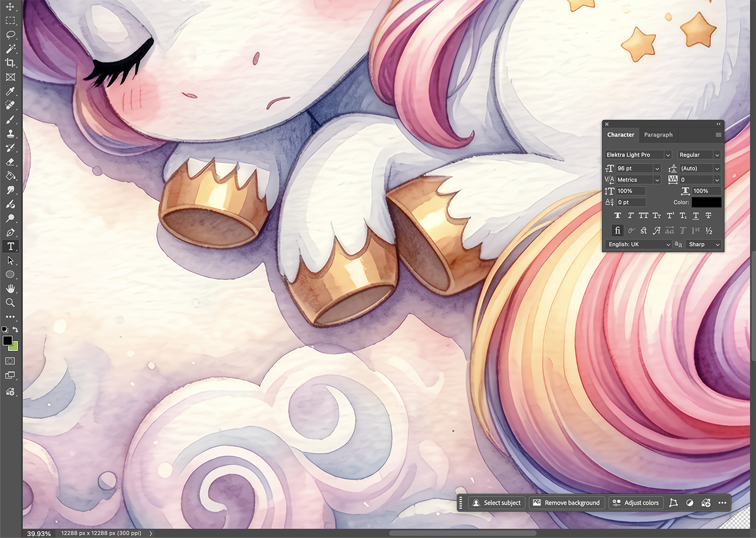Toggle Underline text style
The height and width of the screenshot is (538, 756).
(696, 216)
